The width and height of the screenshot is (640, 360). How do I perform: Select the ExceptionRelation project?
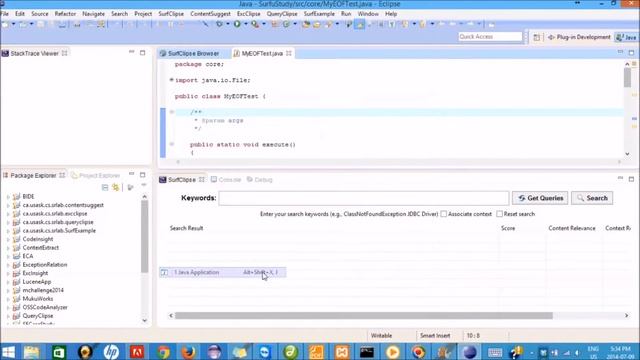44,265
